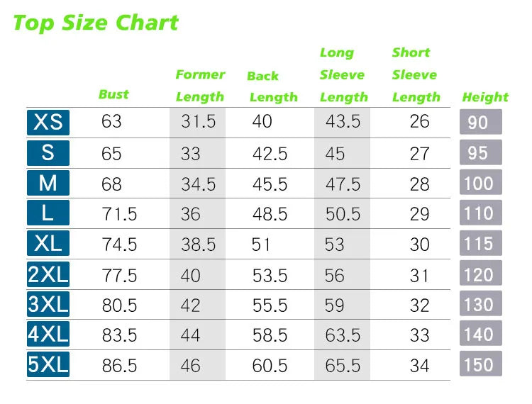This screenshot has width=532, height=404.
Task: Click the 3XL size badge
Action: click(48, 304)
